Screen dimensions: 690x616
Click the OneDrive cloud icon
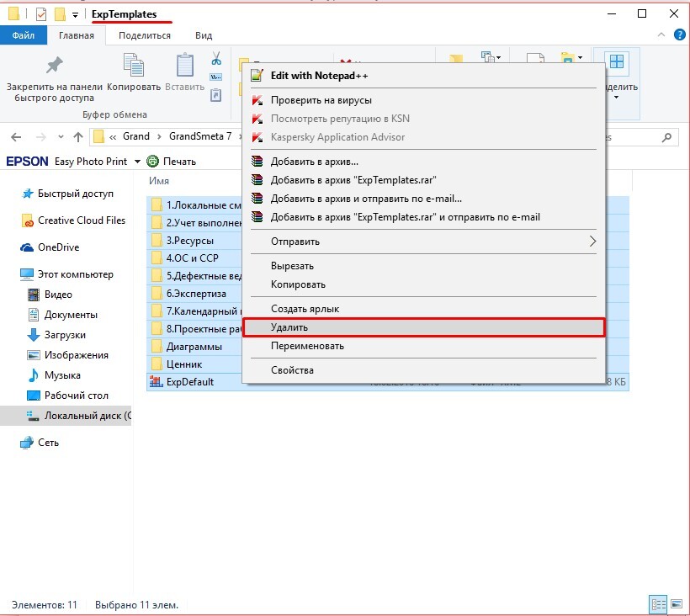27,247
